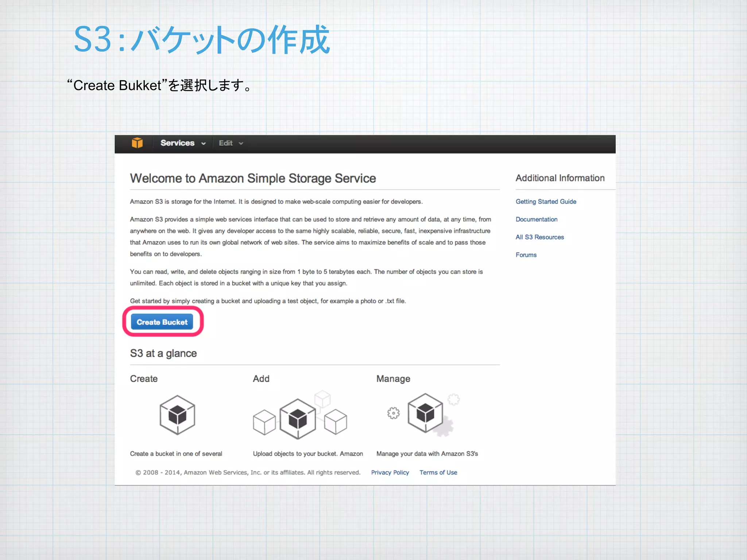Click the sentence starting 'Get started by simply creating'
The image size is (747, 560).
pyautogui.click(x=268, y=301)
